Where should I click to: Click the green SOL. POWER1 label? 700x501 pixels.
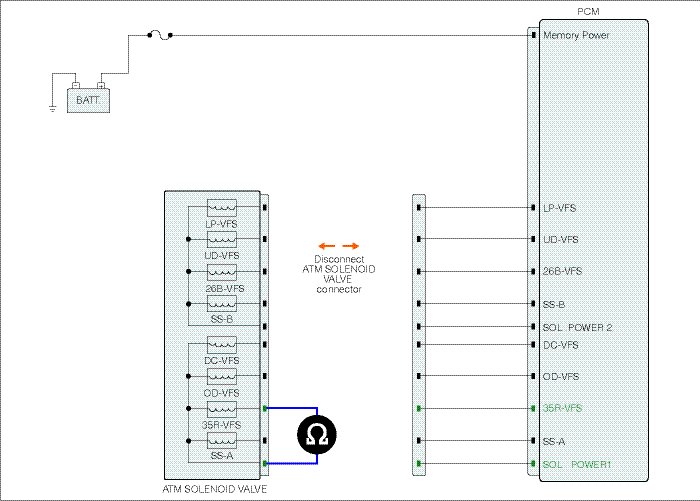pos(577,464)
